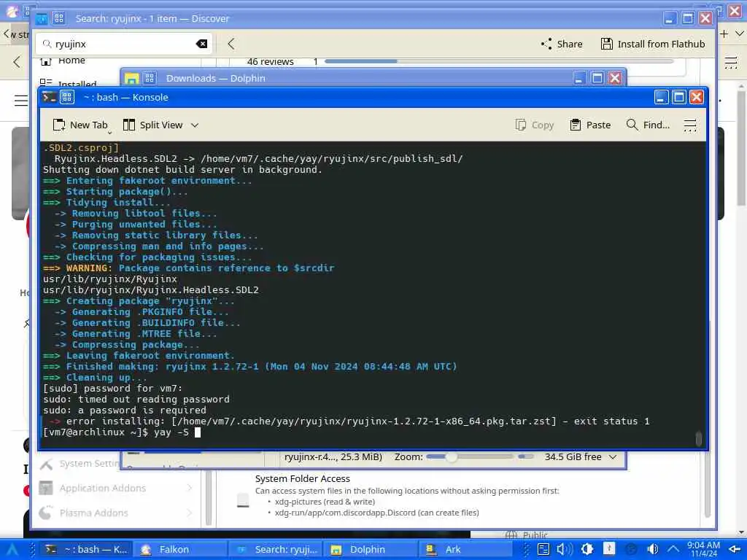Image resolution: width=747 pixels, height=560 pixels.
Task: Open browser hamburger menu at left edge
Action: click(x=20, y=101)
